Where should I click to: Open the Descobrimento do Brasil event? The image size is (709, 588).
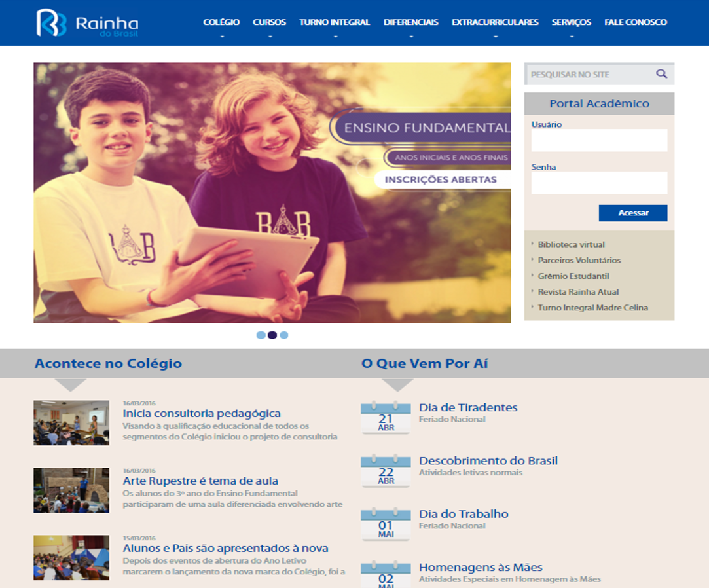488,461
